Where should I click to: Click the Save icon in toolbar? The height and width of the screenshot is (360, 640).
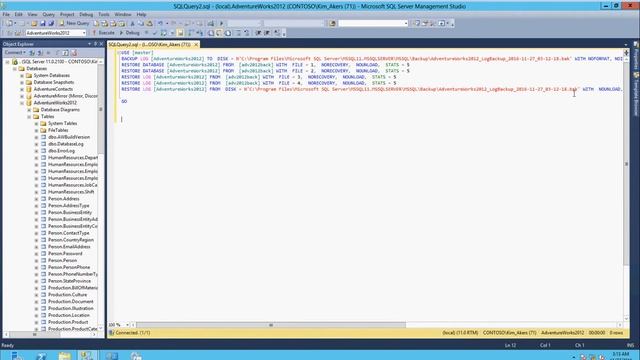42,24
